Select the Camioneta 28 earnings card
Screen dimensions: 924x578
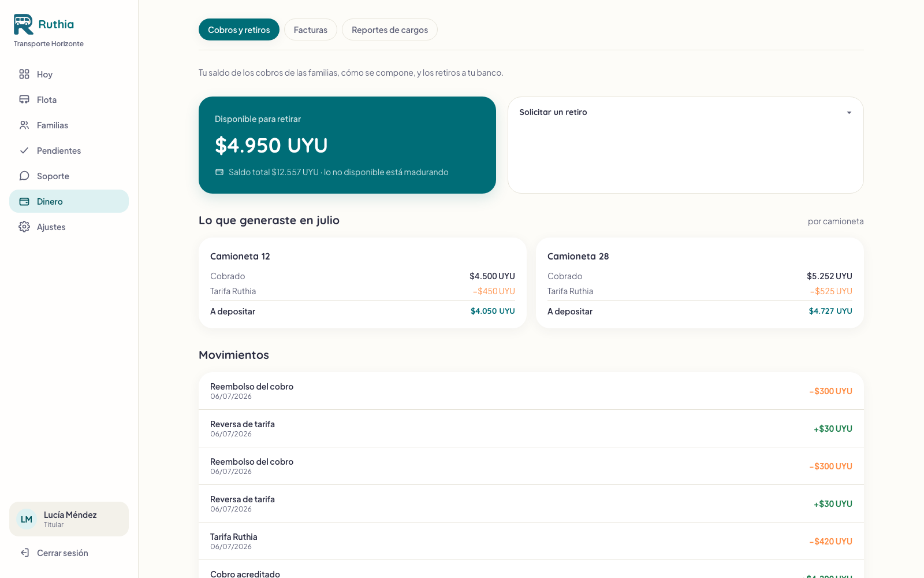(x=700, y=283)
